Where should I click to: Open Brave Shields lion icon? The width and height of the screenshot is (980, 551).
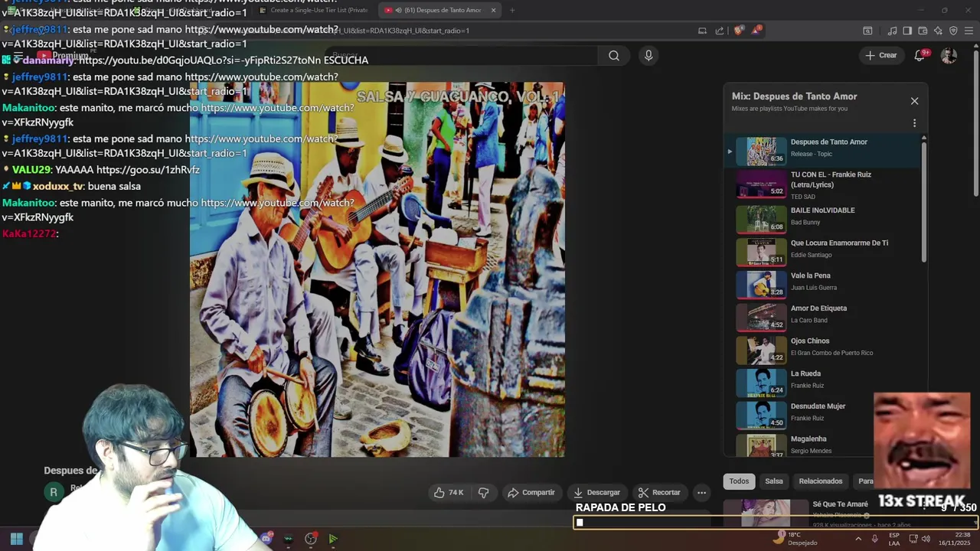738,31
